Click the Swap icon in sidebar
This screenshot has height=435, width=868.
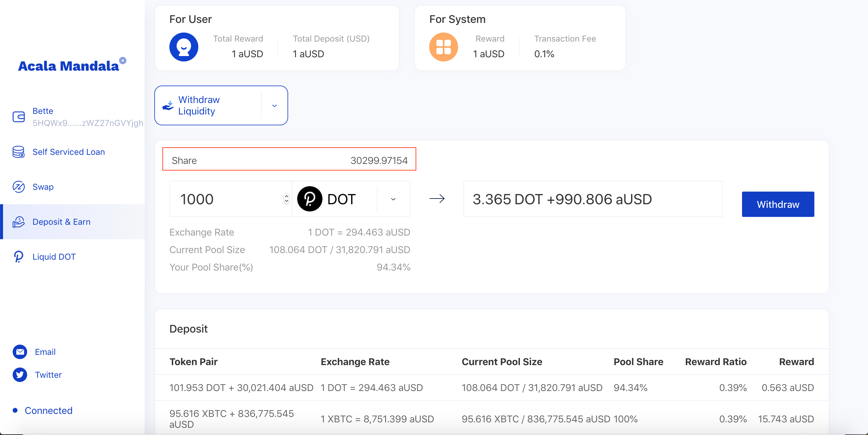(x=18, y=187)
